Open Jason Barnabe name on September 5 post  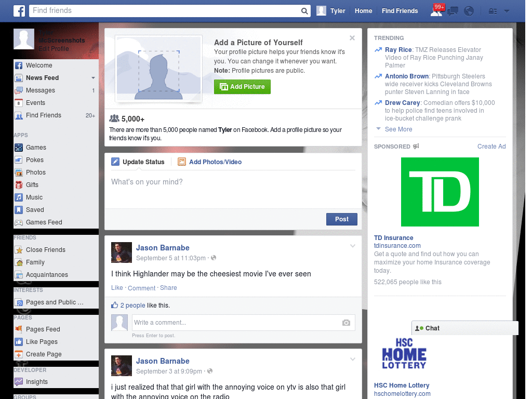pyautogui.click(x=163, y=248)
